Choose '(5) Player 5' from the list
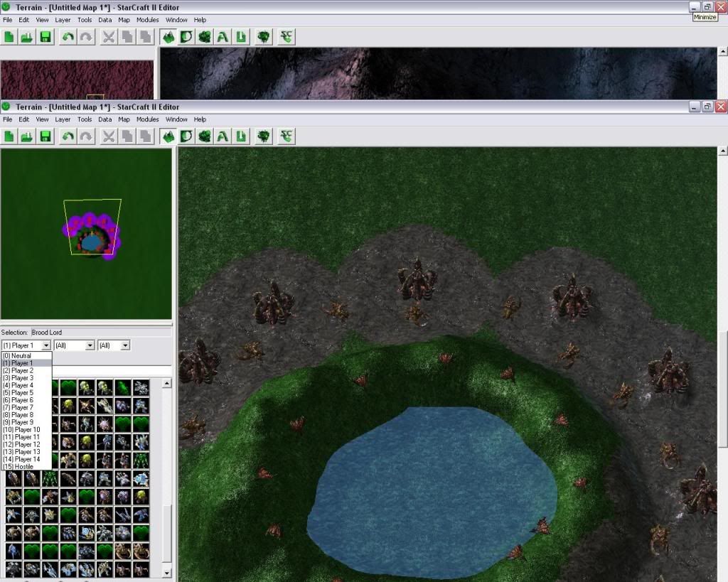Screen dimensions: 728x582 26,393
